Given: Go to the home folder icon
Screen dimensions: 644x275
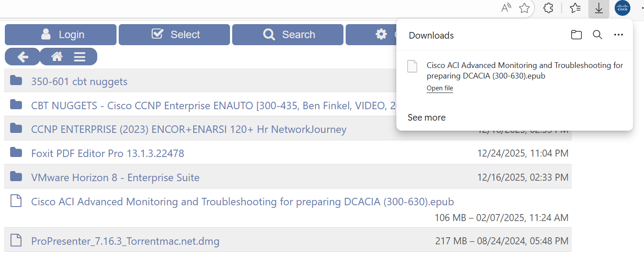Looking at the screenshot, I should coord(57,57).
